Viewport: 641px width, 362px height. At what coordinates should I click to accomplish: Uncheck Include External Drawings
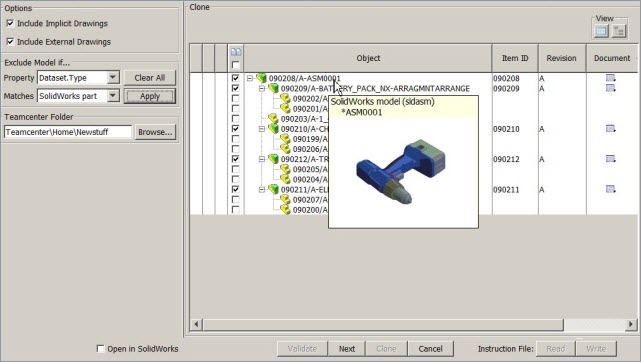coord(10,41)
